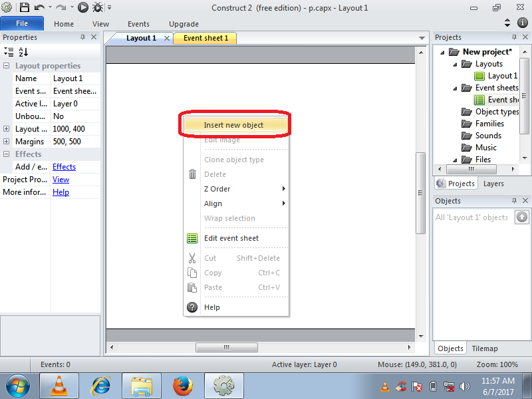Open VLC media player from taskbar
532x399 pixels.
59,386
